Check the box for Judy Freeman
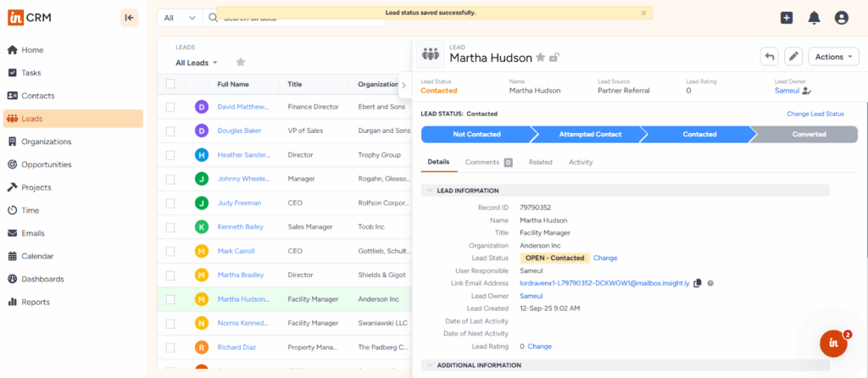The width and height of the screenshot is (868, 378). pyautogui.click(x=170, y=203)
